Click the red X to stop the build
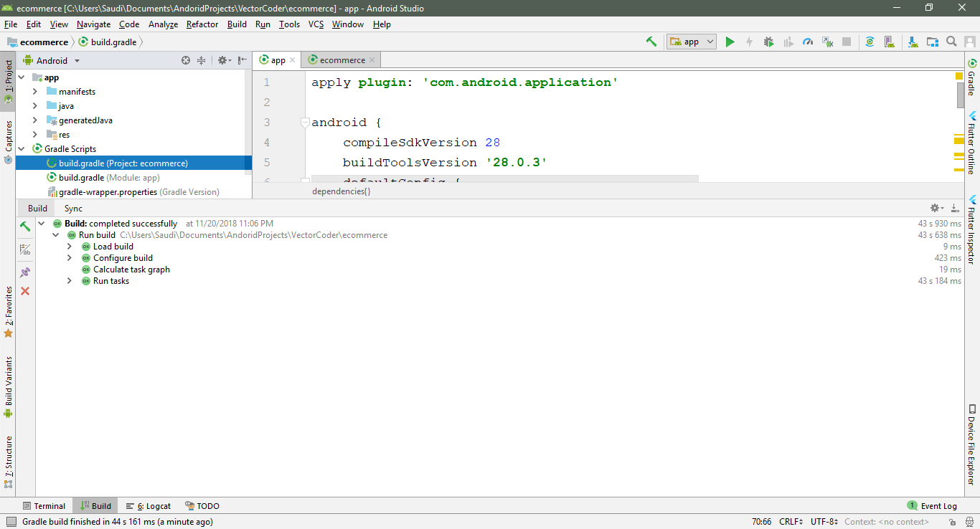Viewport: 980px width, 529px height. coord(24,291)
